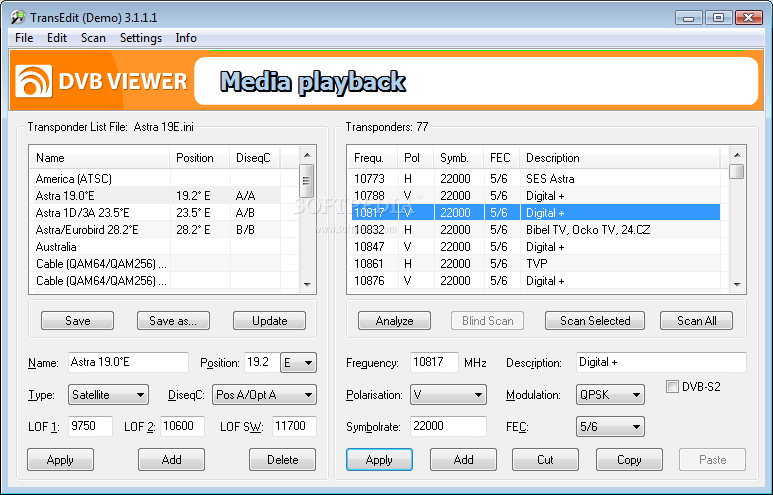Select the Astra 1D/3A 23.5°E row
This screenshot has width=773, height=495.
(165, 212)
